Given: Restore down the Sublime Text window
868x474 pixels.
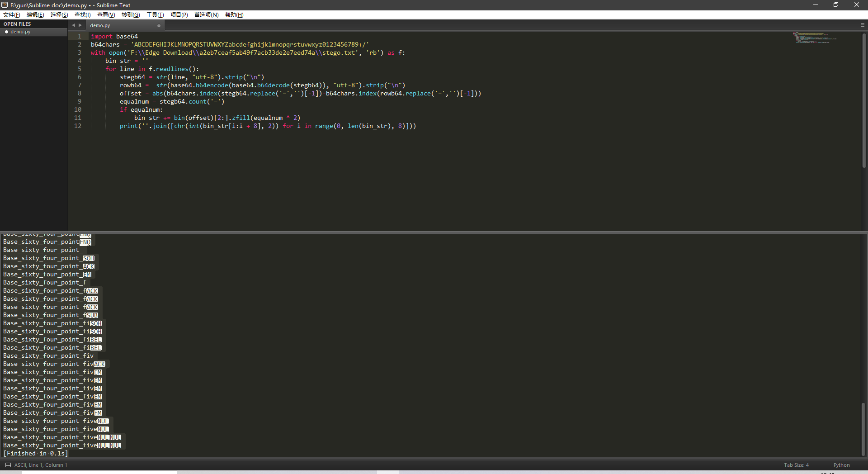Looking at the screenshot, I should [836, 5].
